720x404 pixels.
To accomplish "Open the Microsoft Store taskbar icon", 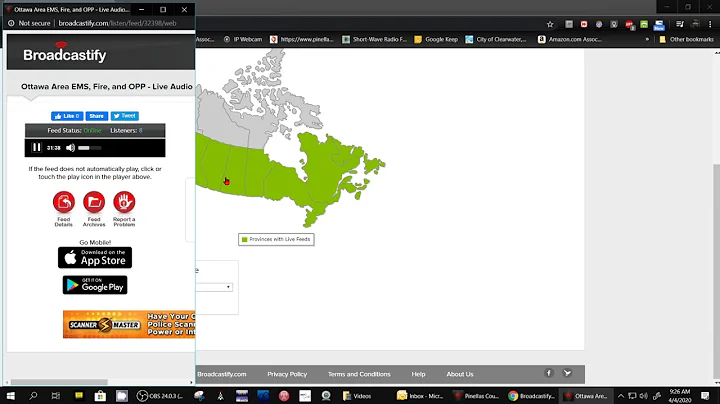I will tap(100, 396).
